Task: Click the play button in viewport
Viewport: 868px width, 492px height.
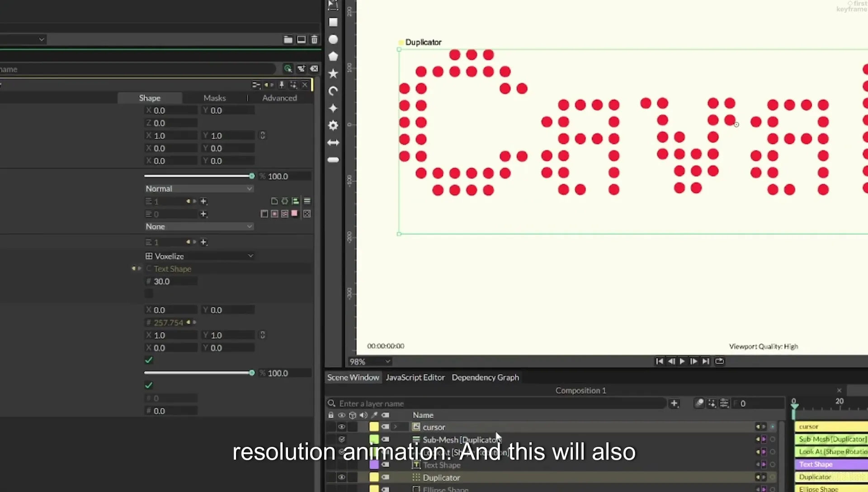Action: tap(682, 361)
